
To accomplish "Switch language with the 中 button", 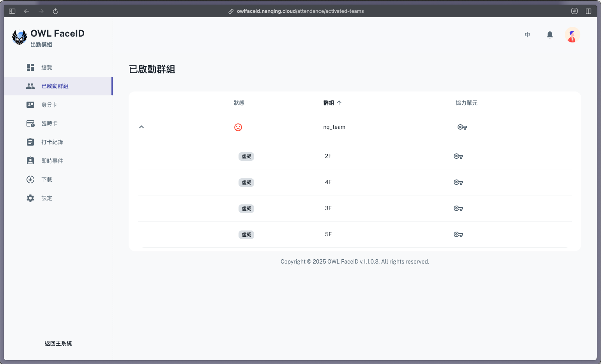I will (x=527, y=35).
